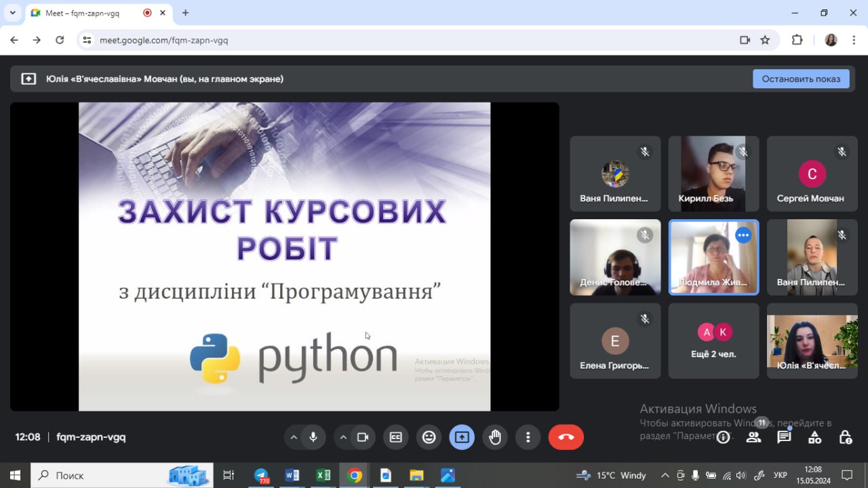Click the present screen icon
The width and height of the screenshot is (868, 488).
click(x=462, y=437)
